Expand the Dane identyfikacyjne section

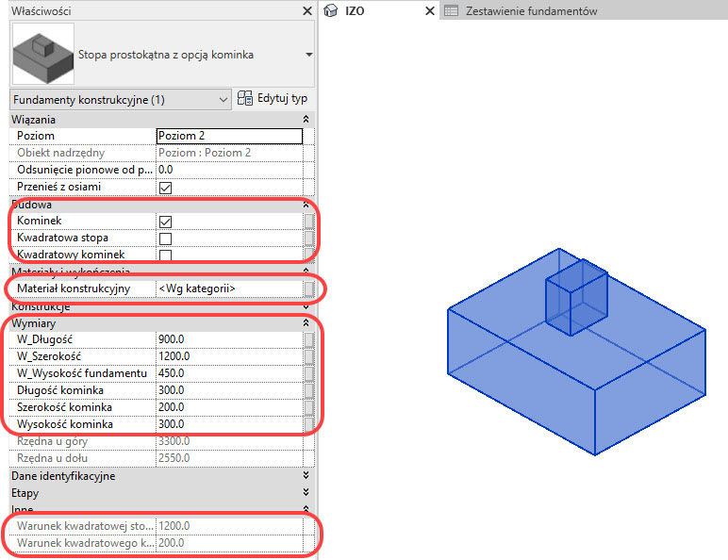(x=306, y=476)
